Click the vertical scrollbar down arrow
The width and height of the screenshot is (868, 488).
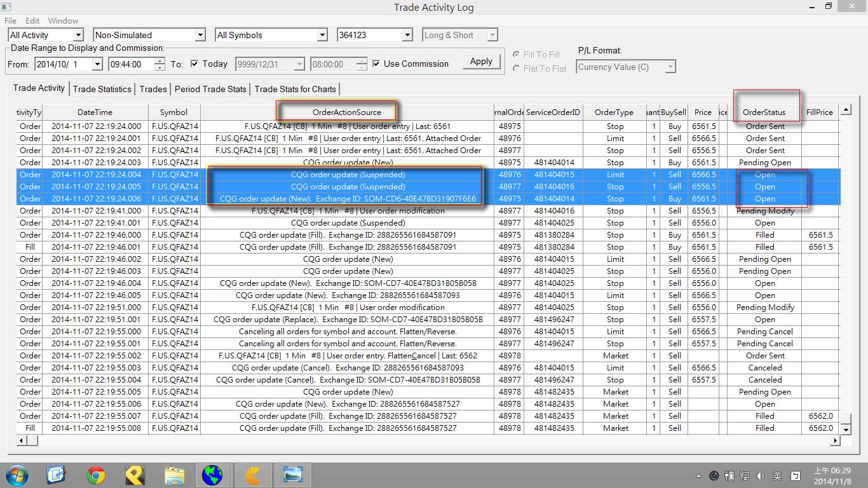pos(846,429)
